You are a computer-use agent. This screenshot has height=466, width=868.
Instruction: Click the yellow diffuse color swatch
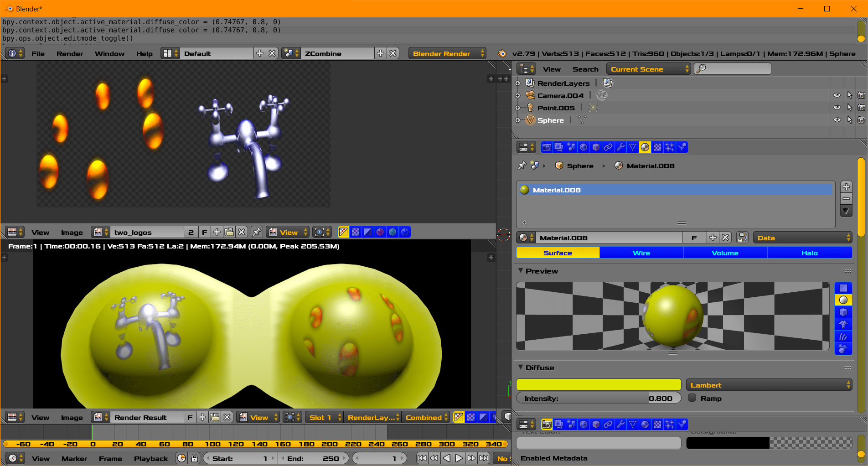click(x=598, y=384)
